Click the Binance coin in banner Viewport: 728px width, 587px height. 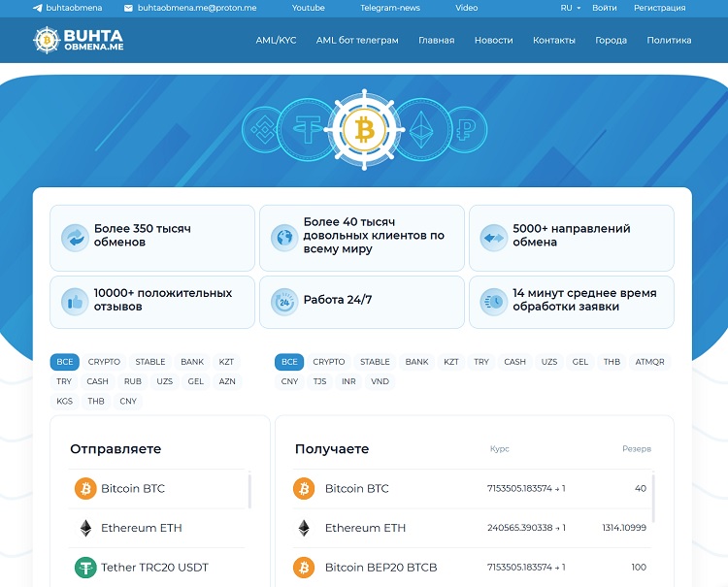pos(261,128)
